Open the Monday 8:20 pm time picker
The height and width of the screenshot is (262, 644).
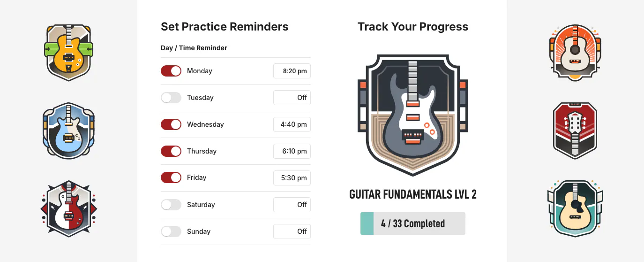click(x=292, y=71)
